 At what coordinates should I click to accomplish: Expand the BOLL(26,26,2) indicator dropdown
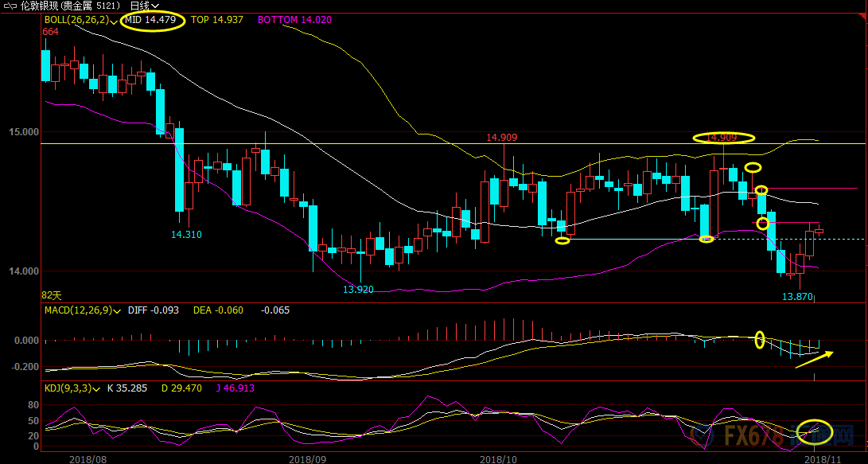click(114, 21)
